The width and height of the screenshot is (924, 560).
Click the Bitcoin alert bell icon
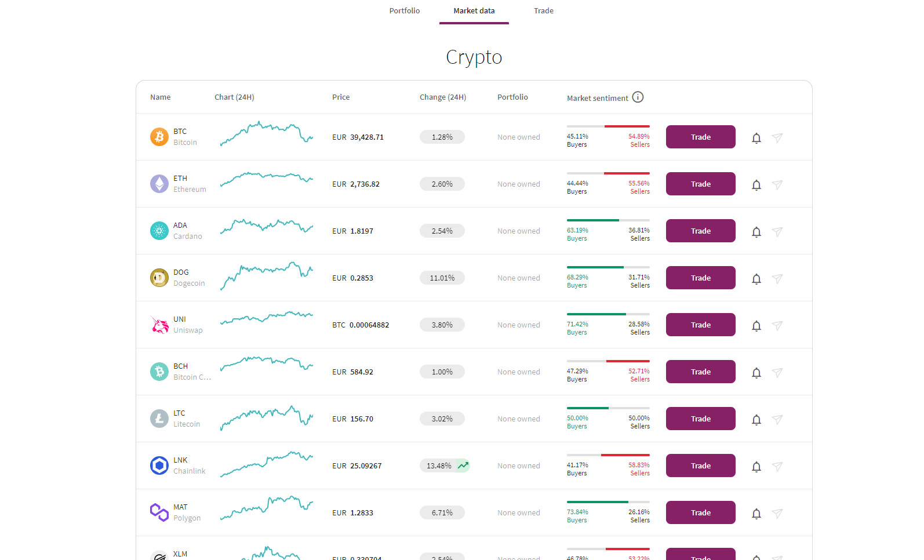pyautogui.click(x=756, y=138)
